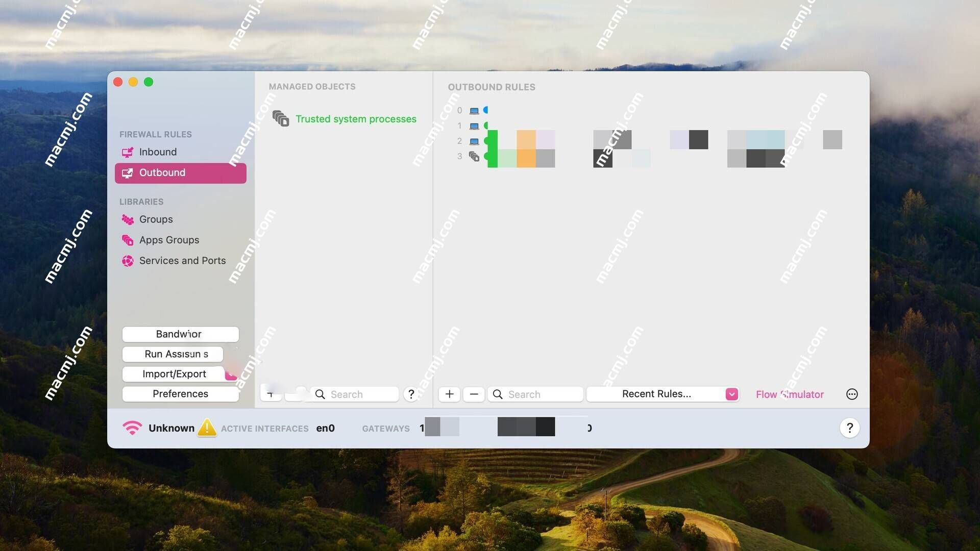
Task: Select the Bandwidth monitor option
Action: pyautogui.click(x=180, y=333)
